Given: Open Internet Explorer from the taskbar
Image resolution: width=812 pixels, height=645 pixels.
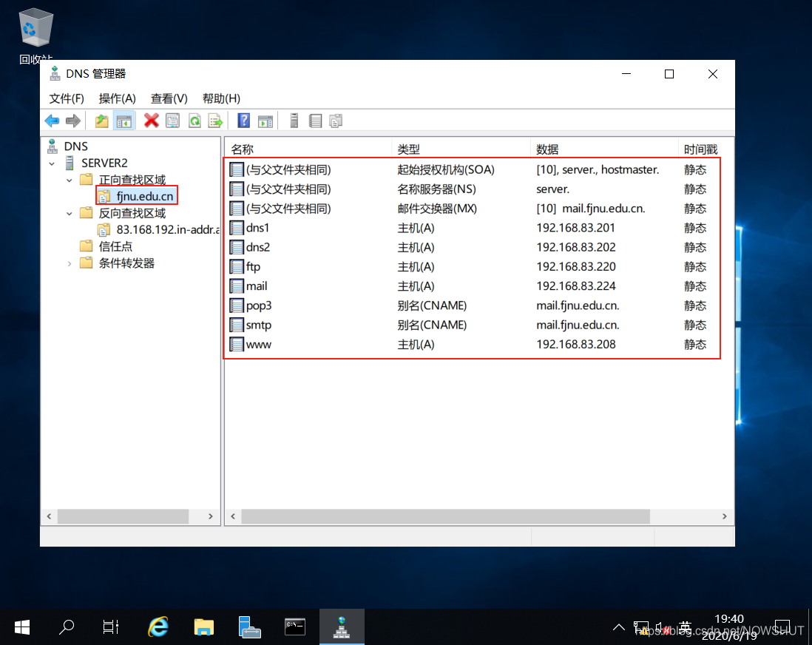Looking at the screenshot, I should click(158, 627).
